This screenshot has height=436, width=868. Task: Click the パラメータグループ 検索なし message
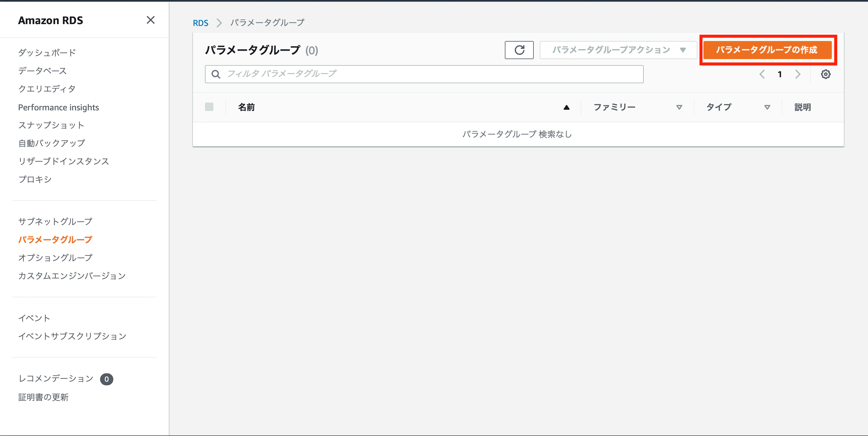tap(517, 134)
